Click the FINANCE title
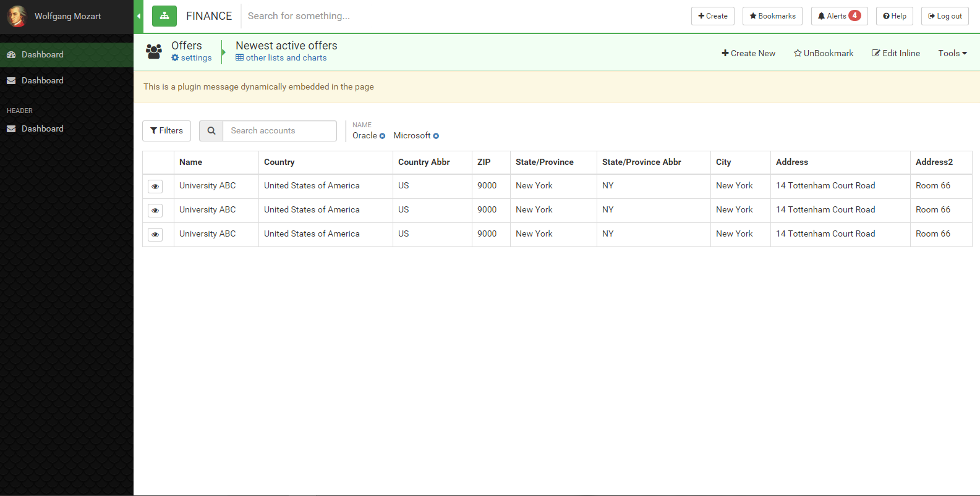 point(209,16)
